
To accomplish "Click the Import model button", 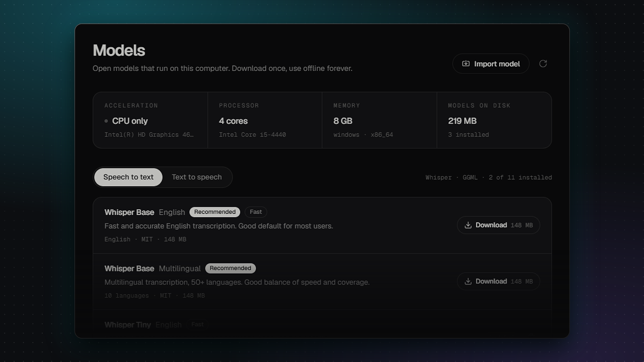I will tap(491, 64).
